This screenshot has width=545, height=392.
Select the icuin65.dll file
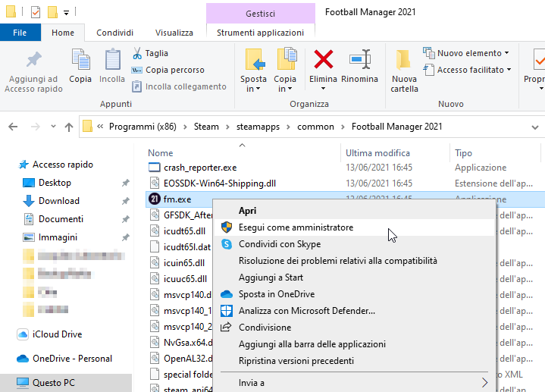pos(184,263)
